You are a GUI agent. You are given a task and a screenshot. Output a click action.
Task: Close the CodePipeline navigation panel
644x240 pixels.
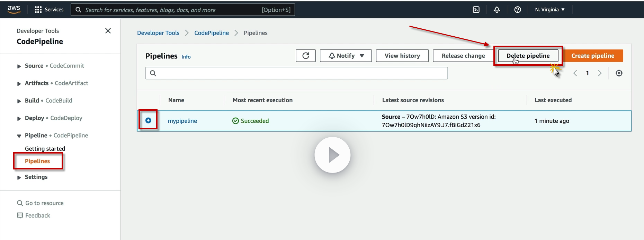click(108, 31)
